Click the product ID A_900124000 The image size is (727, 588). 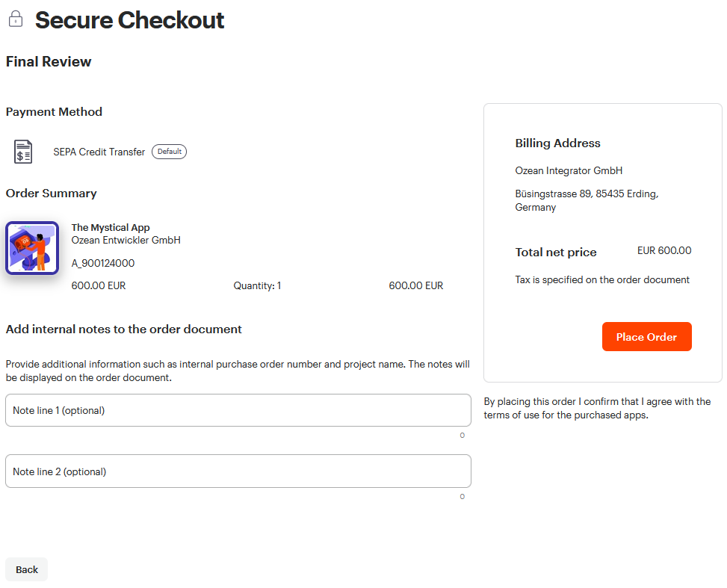click(x=103, y=264)
